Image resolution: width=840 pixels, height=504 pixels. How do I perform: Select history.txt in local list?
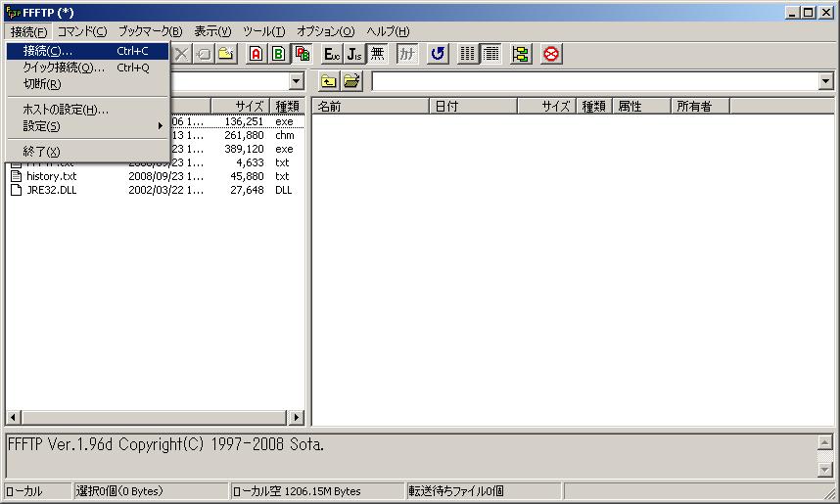tap(52, 176)
